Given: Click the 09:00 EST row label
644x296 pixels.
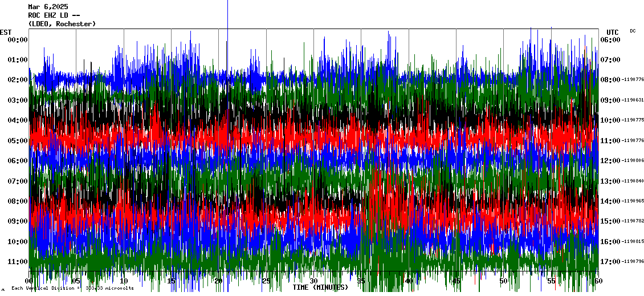Looking at the screenshot, I should coord(18,221).
